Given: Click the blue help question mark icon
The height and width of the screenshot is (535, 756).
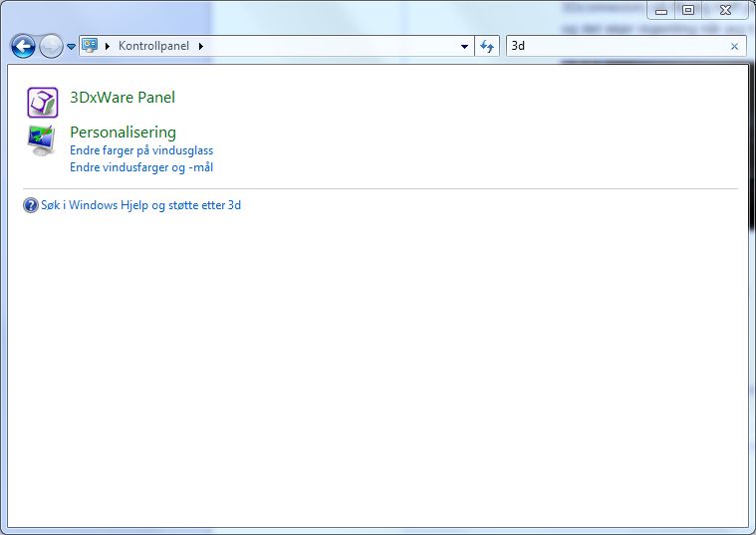Looking at the screenshot, I should (30, 205).
